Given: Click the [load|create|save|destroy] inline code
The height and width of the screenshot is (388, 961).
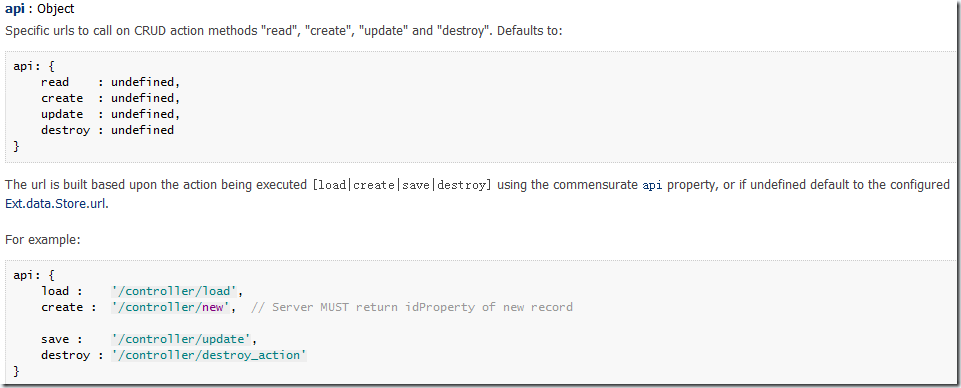Looking at the screenshot, I should click(x=401, y=185).
